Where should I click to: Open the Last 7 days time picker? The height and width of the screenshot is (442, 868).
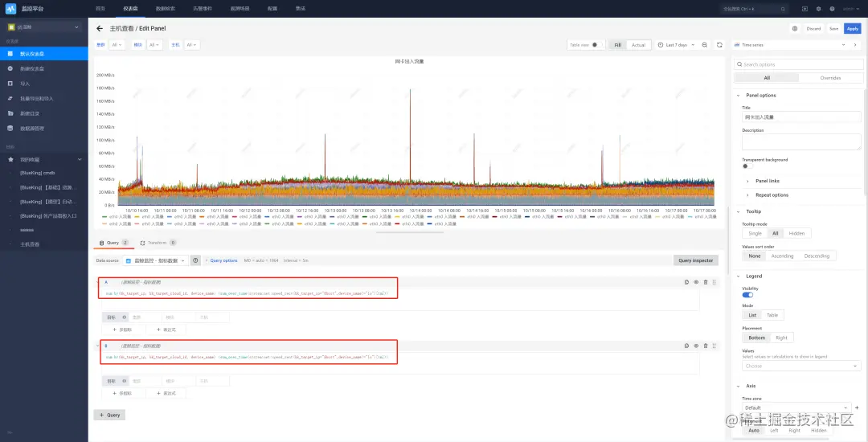point(676,45)
